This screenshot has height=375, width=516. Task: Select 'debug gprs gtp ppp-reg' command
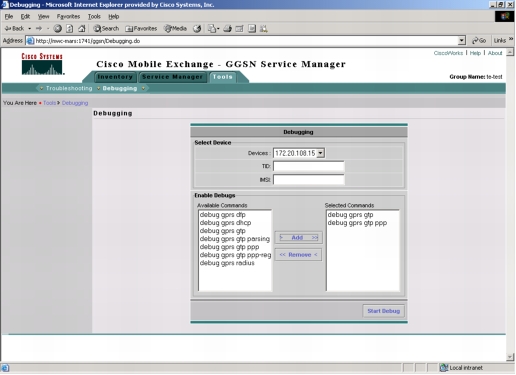(235, 255)
